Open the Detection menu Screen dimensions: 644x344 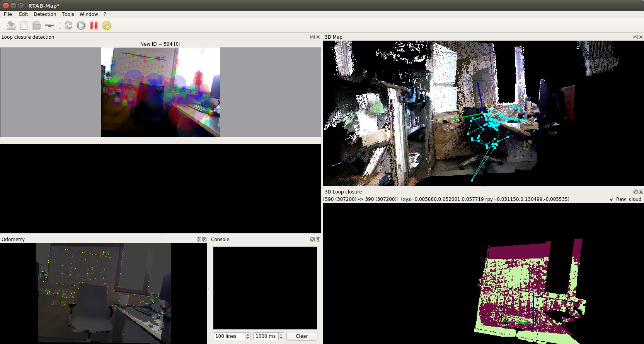coord(45,14)
